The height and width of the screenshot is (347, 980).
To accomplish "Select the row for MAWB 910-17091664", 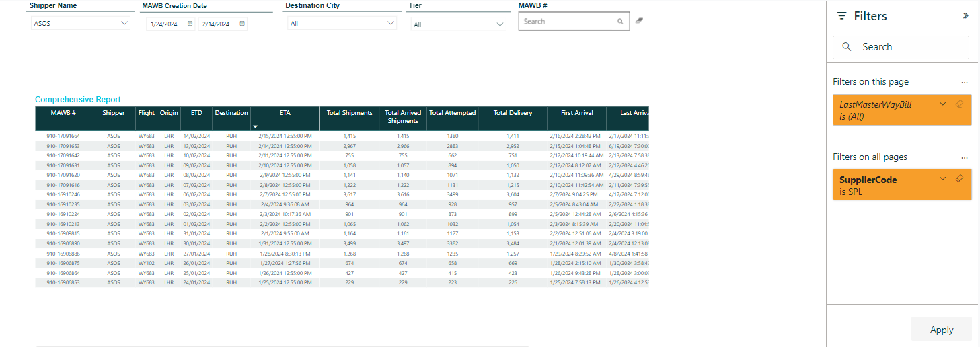I will [63, 137].
